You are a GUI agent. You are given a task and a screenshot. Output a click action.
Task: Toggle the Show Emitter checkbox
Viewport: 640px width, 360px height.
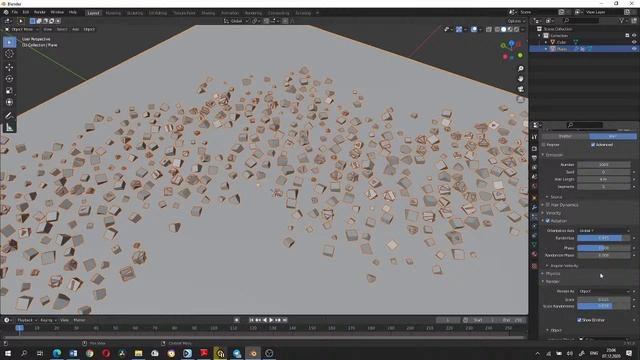point(579,320)
